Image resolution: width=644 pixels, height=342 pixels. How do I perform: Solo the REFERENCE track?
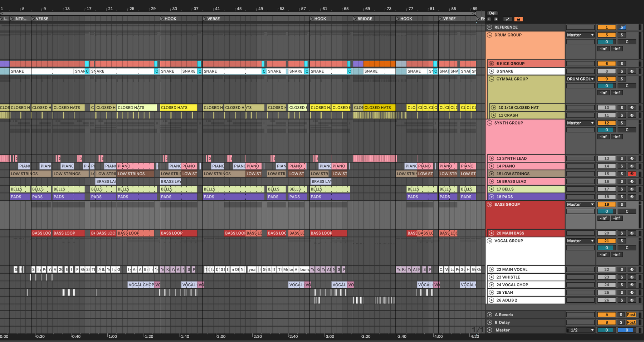pos(622,27)
